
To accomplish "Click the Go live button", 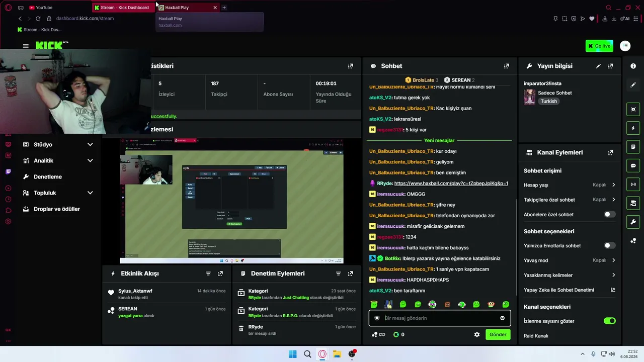I will [599, 46].
